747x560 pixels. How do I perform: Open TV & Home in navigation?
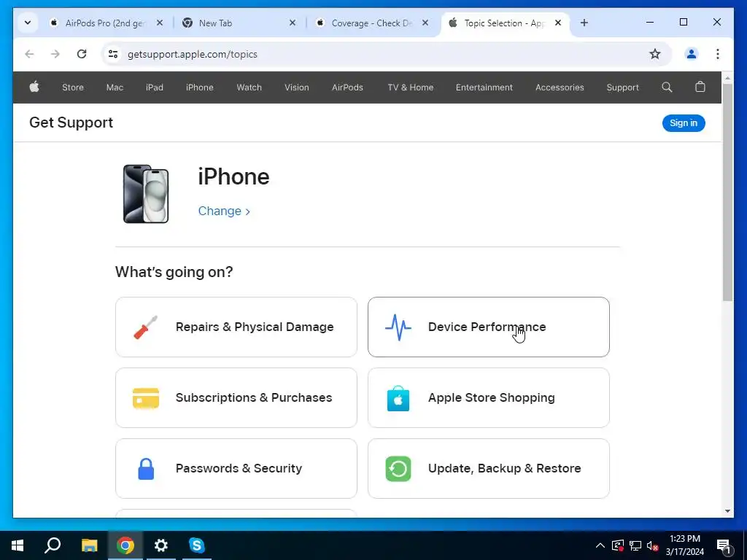[x=411, y=87]
